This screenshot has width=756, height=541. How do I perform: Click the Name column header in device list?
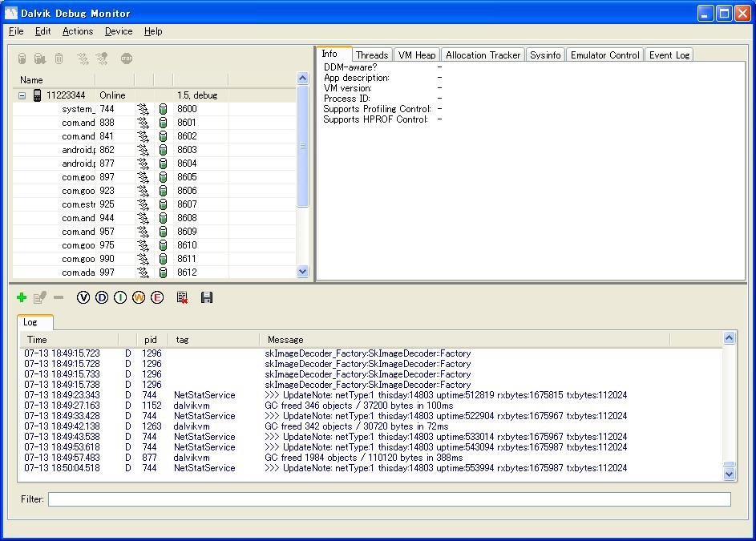tap(54, 80)
